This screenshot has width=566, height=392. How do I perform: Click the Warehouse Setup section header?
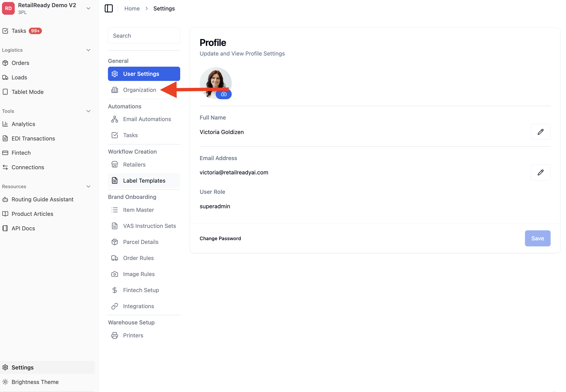(x=131, y=322)
